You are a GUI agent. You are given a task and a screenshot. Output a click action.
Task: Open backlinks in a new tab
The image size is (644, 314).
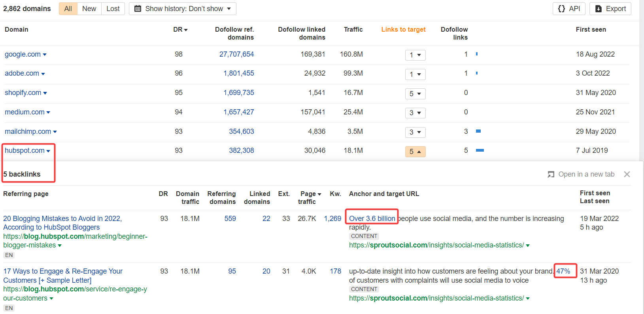(x=581, y=174)
